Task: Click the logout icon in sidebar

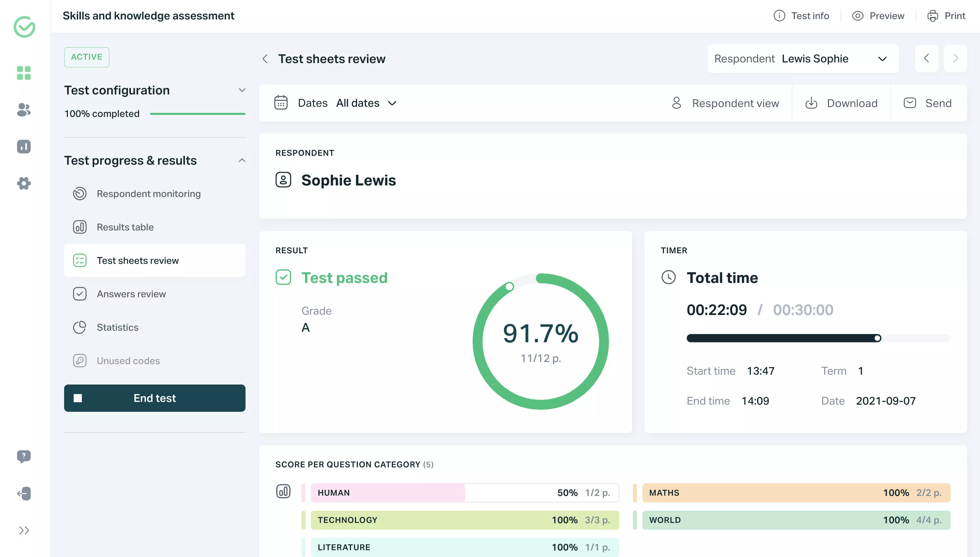Action: point(24,493)
